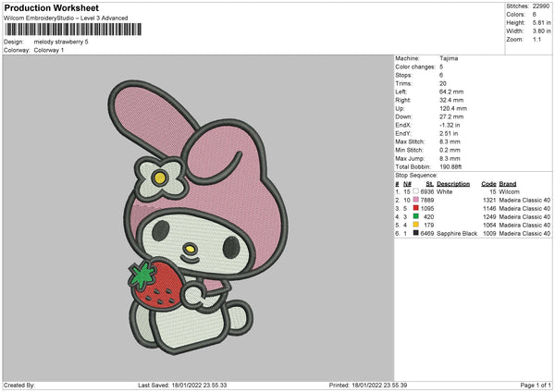The image size is (555, 392).
Task: Click the "Production Worksheet" title
Action: pos(51,7)
